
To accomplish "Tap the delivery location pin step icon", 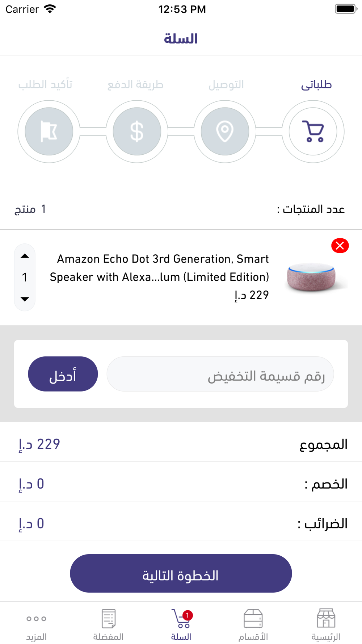I will (225, 131).
